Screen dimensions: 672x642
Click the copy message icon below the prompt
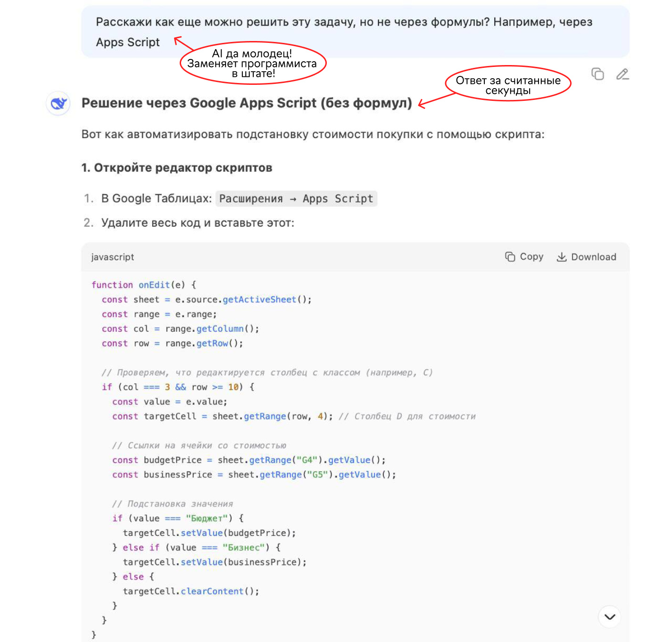(597, 74)
